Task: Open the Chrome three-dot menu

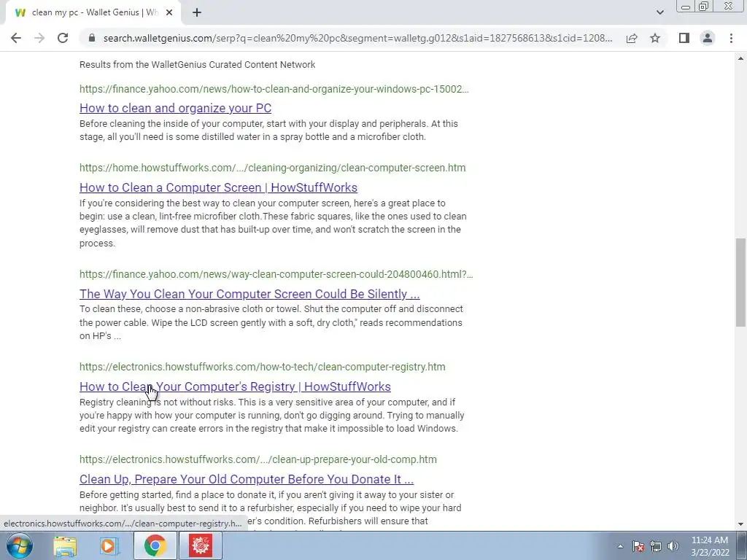Action: [x=731, y=38]
